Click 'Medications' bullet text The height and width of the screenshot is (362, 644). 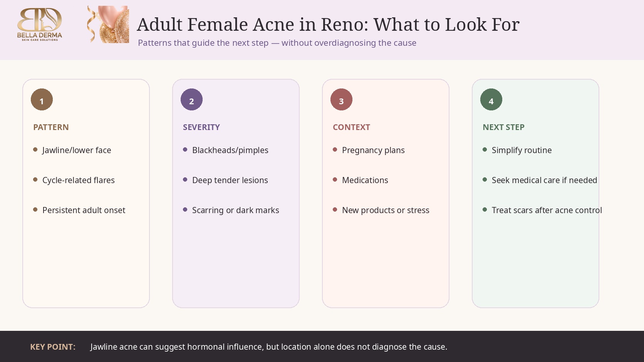[x=365, y=180]
